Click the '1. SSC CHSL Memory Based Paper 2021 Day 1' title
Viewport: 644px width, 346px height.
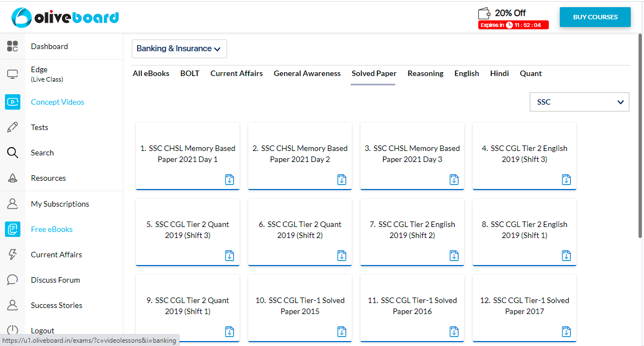pyautogui.click(x=188, y=154)
